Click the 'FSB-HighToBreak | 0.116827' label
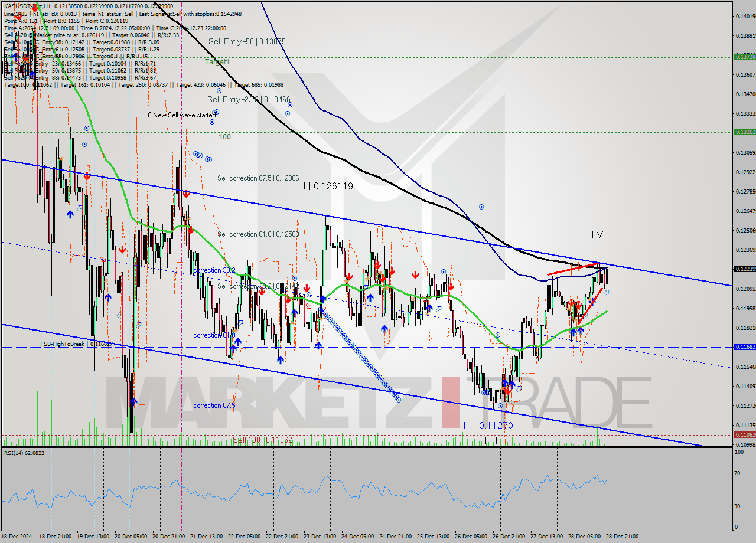The image size is (756, 543). 76,344
